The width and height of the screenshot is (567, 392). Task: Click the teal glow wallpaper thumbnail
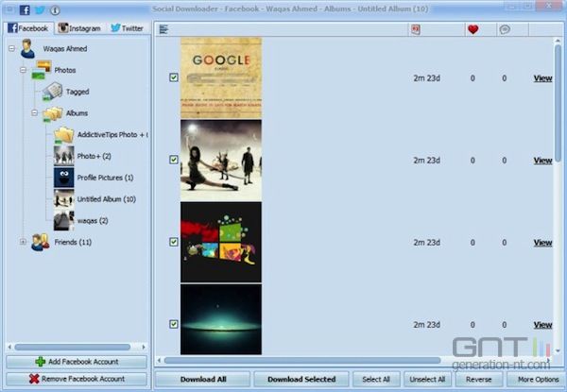click(221, 319)
